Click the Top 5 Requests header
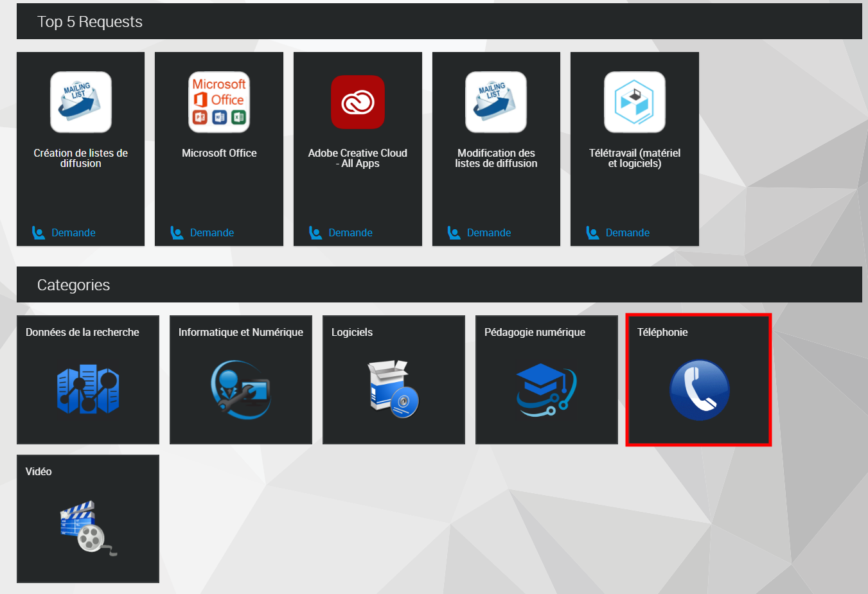The image size is (868, 594). tap(90, 22)
